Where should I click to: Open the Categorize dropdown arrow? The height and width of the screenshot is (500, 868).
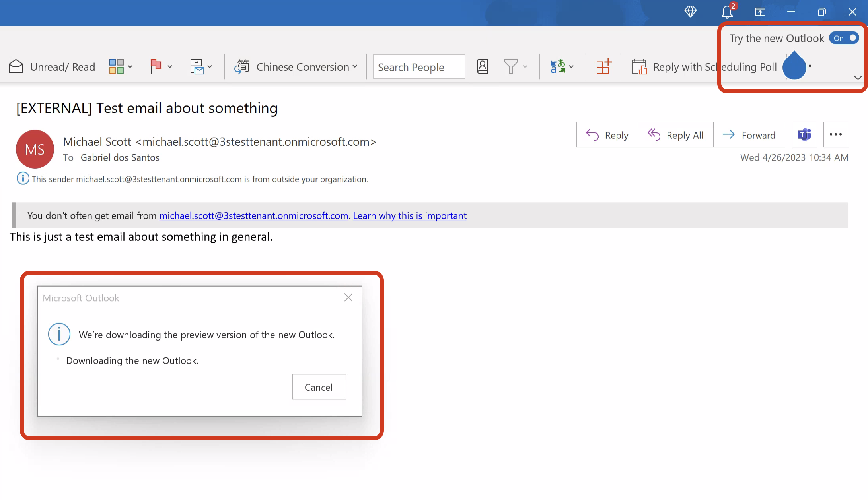pyautogui.click(x=130, y=66)
